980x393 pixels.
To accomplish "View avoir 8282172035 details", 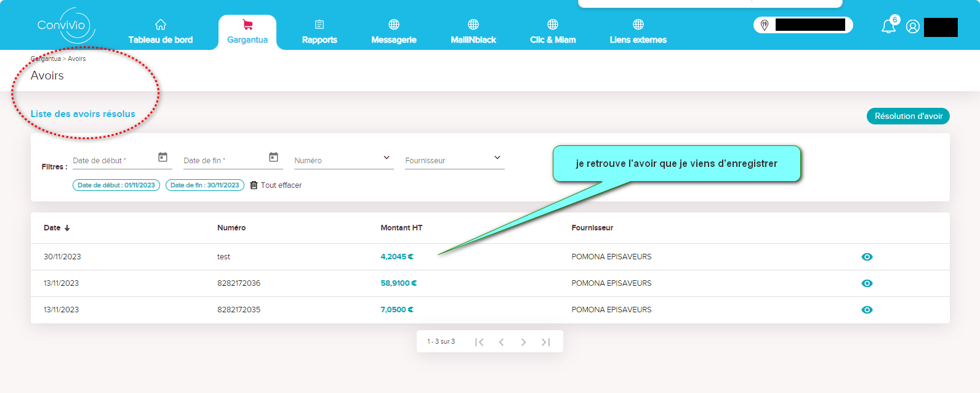I will click(867, 310).
